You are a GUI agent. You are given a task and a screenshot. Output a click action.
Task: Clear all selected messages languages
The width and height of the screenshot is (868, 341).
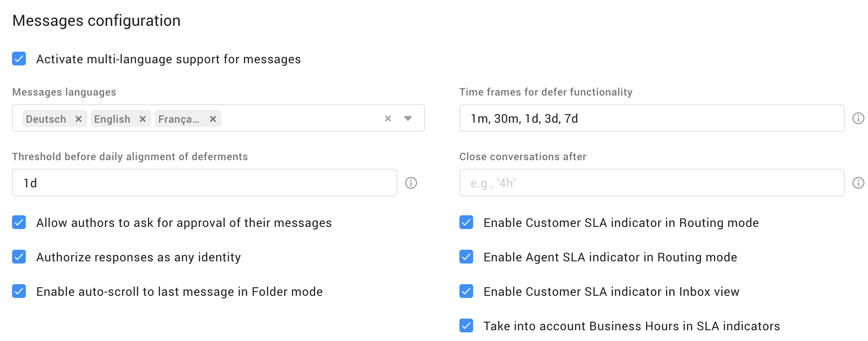tap(388, 118)
